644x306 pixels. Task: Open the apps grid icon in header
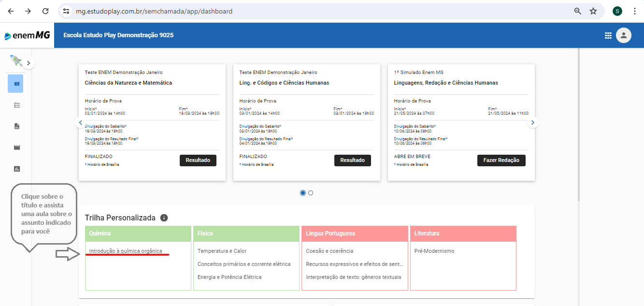608,35
